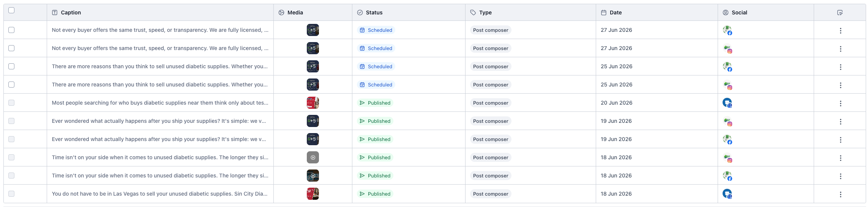The height and width of the screenshot is (207, 868).
Task: Open row menu for Instagram 'There are more reasons' post
Action: click(x=840, y=85)
